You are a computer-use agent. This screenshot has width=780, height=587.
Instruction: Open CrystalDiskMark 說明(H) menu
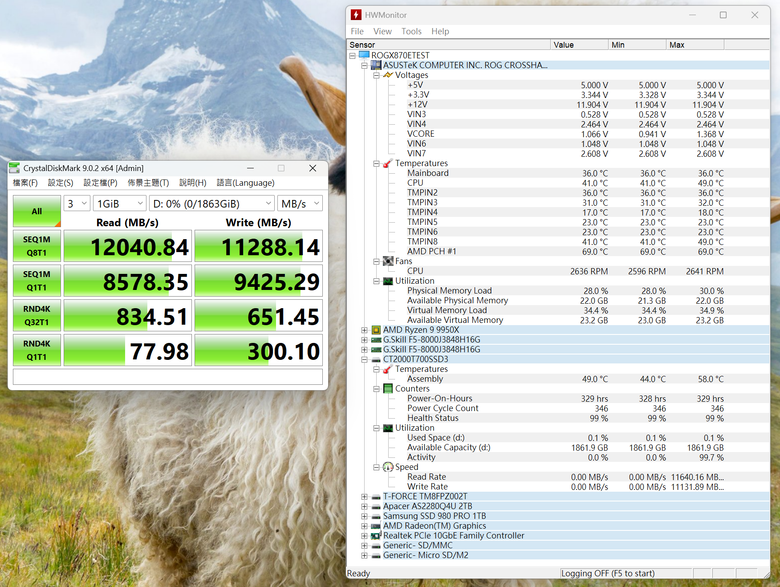[x=193, y=183]
